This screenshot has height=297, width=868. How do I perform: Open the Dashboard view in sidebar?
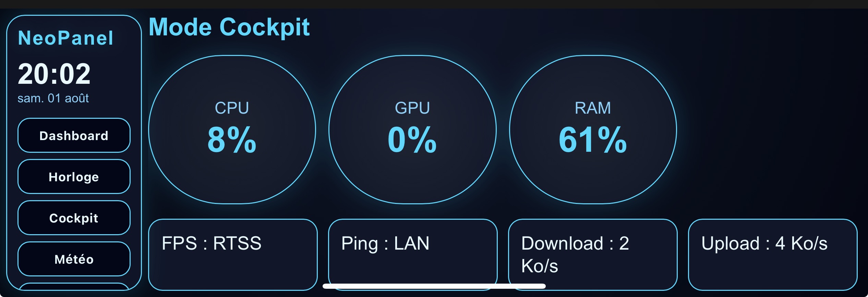click(x=74, y=135)
